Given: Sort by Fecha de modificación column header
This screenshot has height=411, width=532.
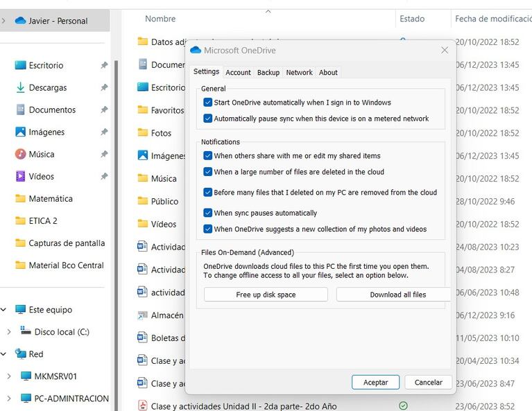Looking at the screenshot, I should click(493, 19).
